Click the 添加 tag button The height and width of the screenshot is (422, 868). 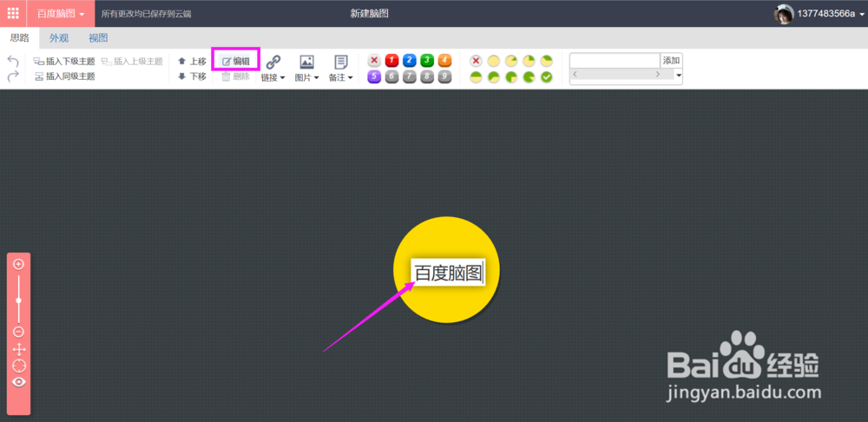click(x=672, y=61)
